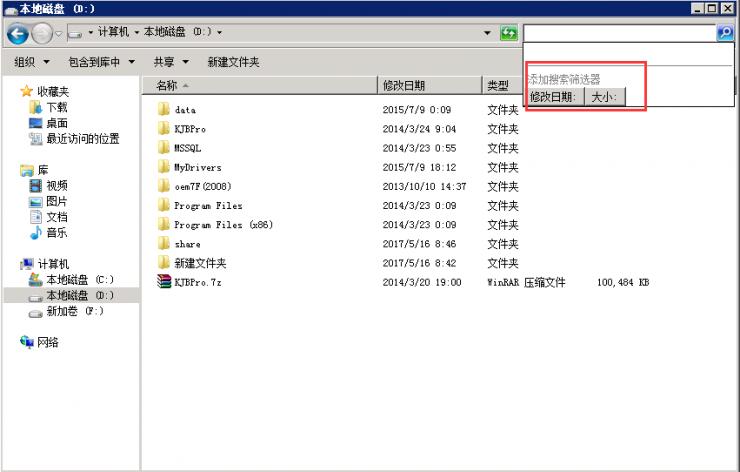Click the address bar history dropdown arrow
The width and height of the screenshot is (740, 472).
488,34
